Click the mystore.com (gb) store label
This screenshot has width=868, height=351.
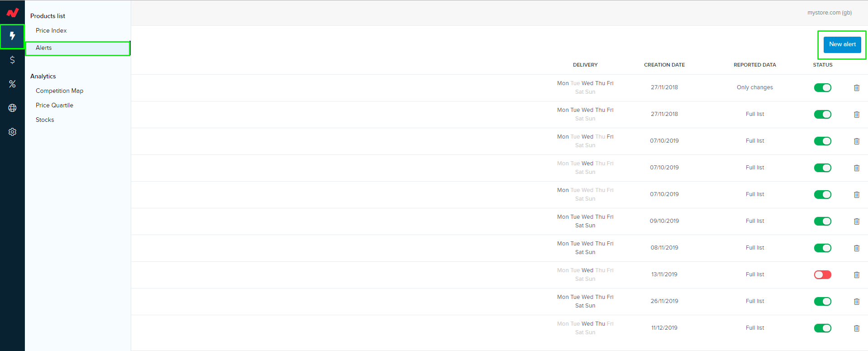pos(830,13)
